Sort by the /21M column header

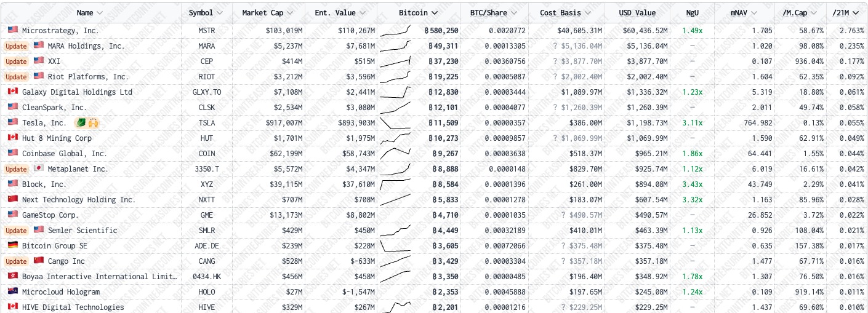[x=846, y=12]
